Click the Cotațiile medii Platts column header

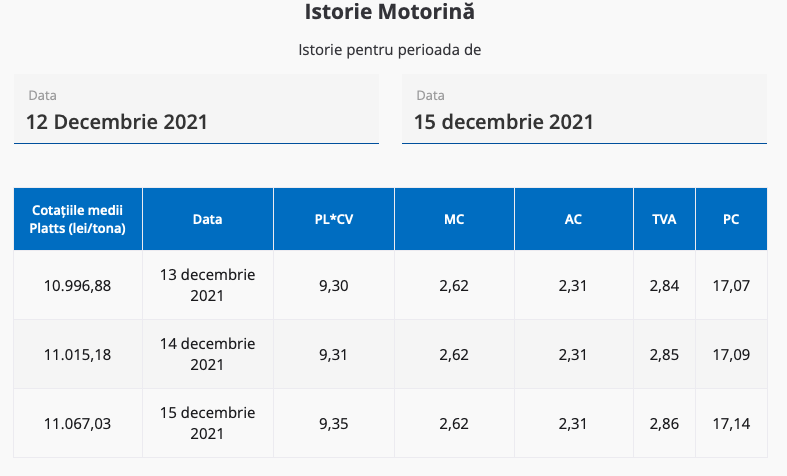click(x=78, y=219)
